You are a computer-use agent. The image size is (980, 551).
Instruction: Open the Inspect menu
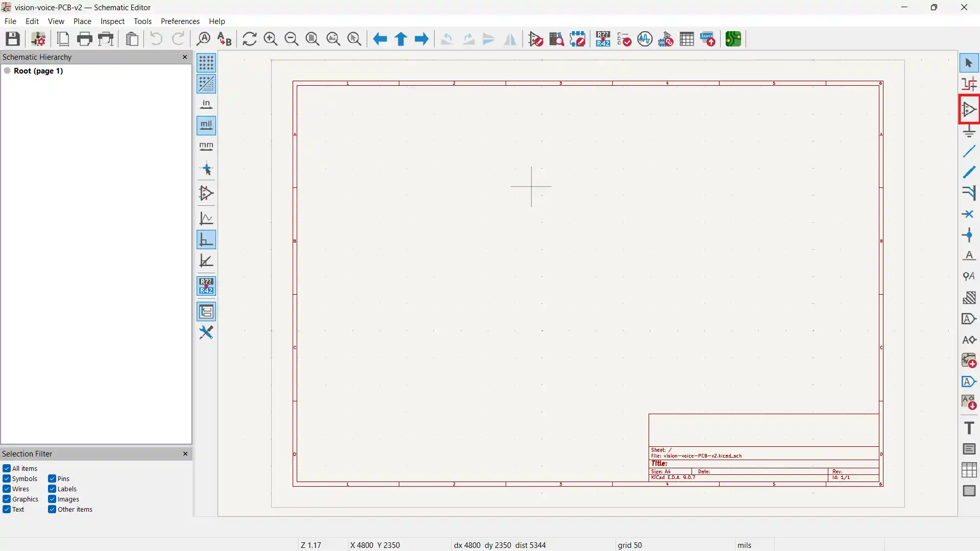[112, 21]
